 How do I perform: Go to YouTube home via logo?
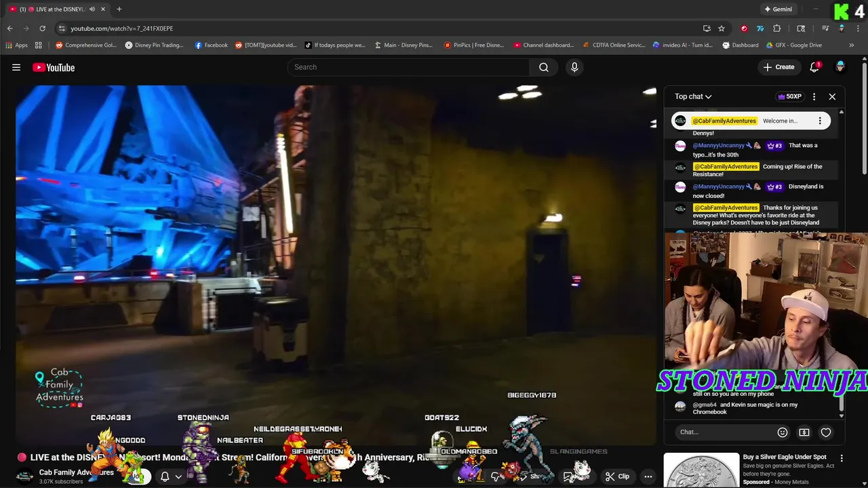click(54, 67)
